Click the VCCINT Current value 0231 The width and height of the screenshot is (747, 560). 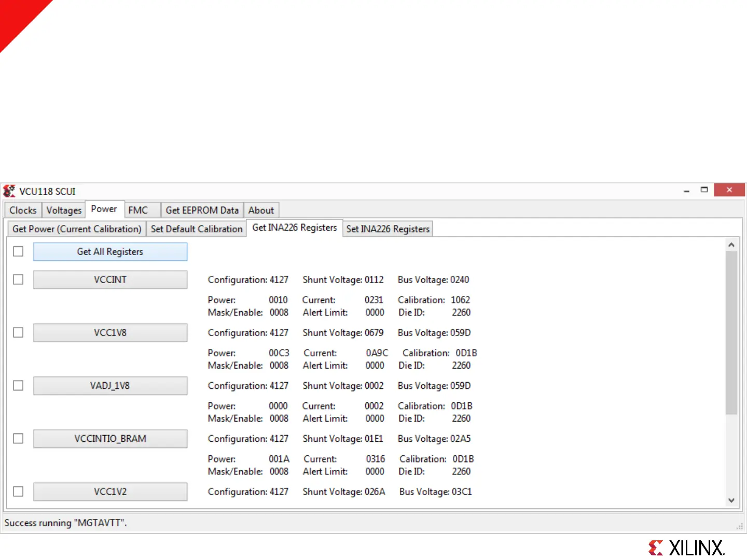[374, 300]
